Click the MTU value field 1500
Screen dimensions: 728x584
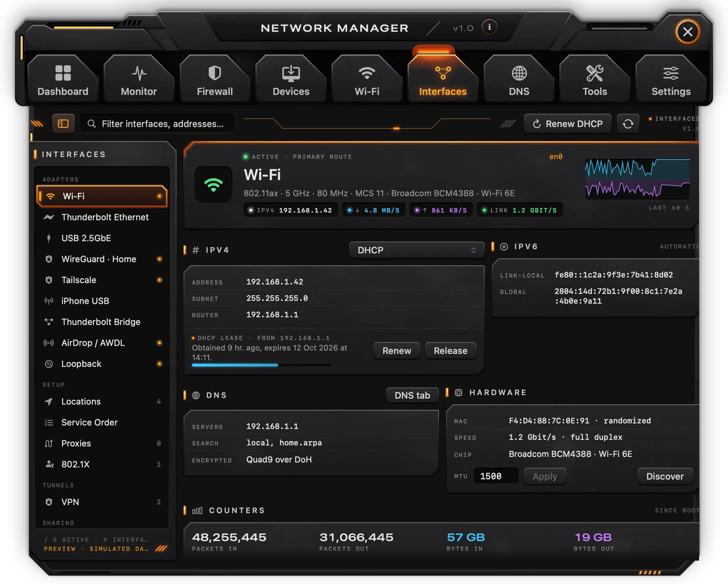point(496,476)
